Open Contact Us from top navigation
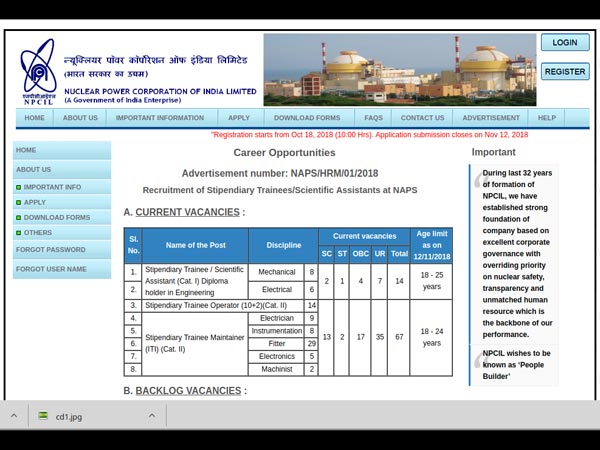 (x=422, y=118)
